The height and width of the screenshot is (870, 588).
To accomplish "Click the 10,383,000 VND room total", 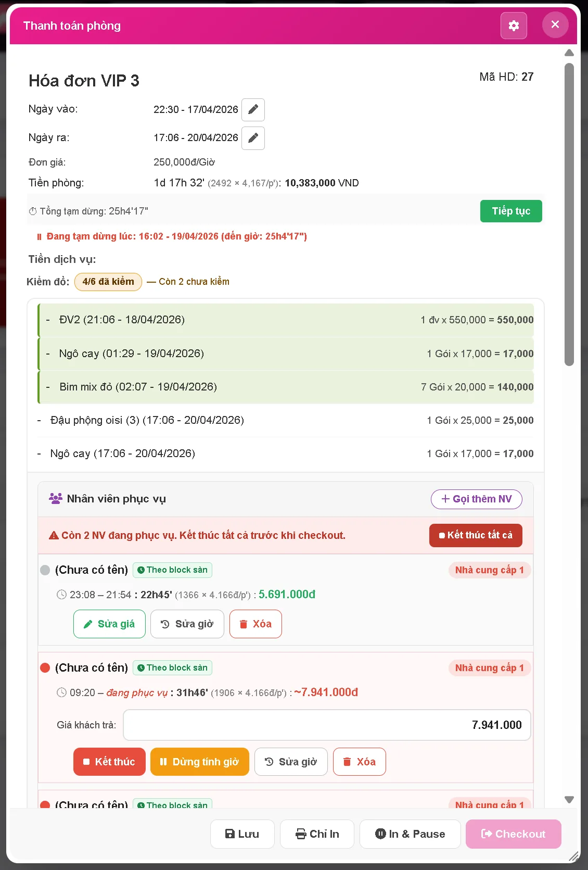I will click(x=322, y=183).
